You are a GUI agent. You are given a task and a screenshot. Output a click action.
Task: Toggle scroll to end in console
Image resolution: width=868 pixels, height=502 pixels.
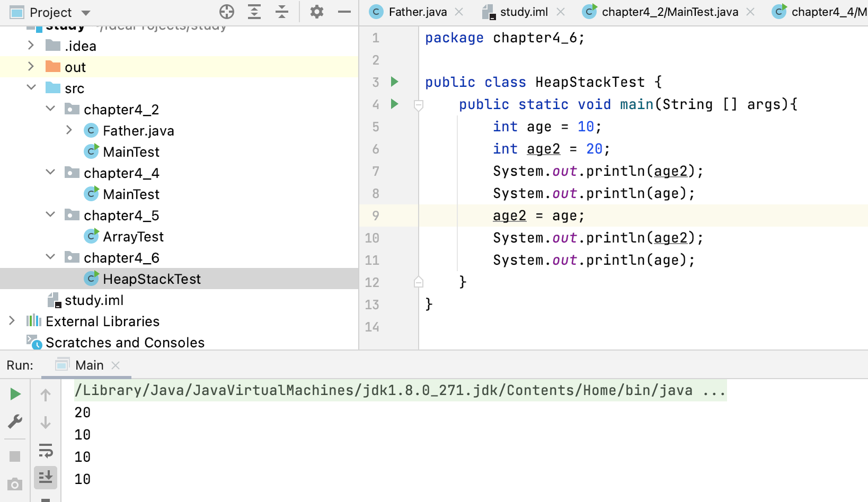(46, 477)
